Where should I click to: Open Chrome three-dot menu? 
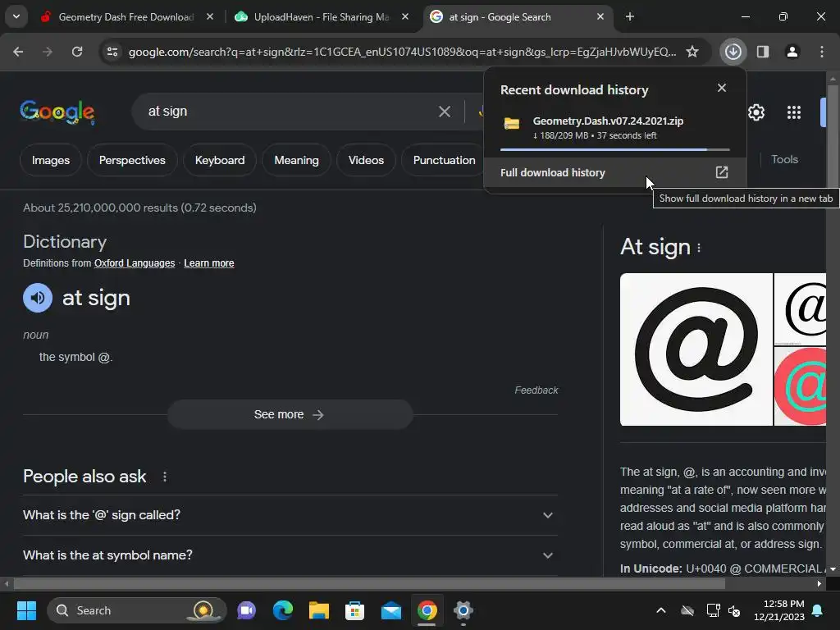tap(822, 52)
